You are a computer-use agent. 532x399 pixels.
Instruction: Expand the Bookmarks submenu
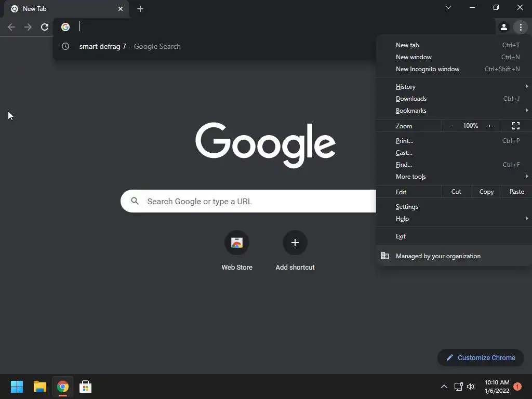point(454,111)
